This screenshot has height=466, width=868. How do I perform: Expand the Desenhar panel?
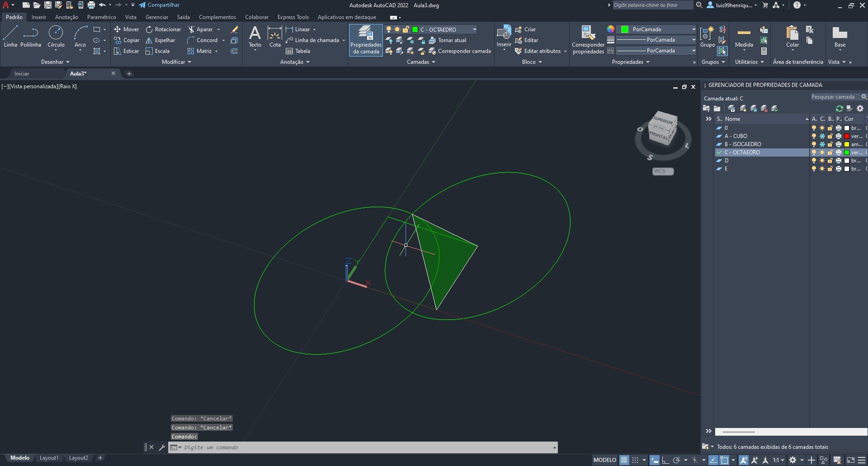[x=55, y=62]
